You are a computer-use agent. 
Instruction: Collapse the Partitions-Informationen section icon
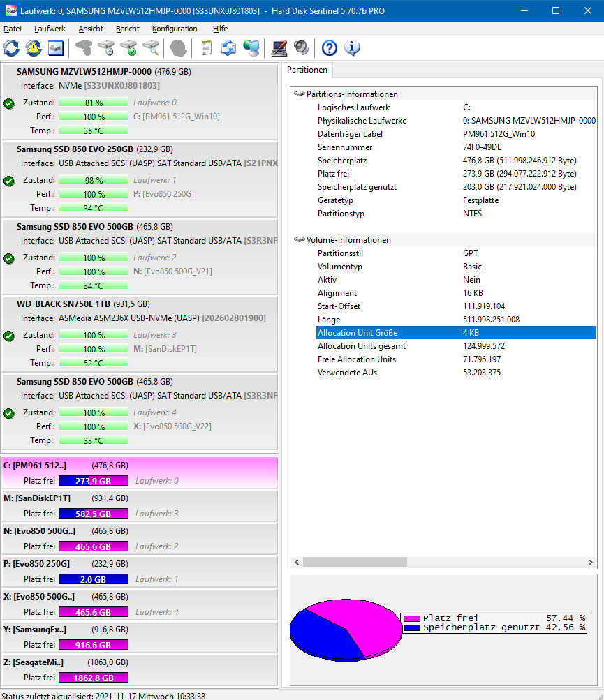pos(299,94)
